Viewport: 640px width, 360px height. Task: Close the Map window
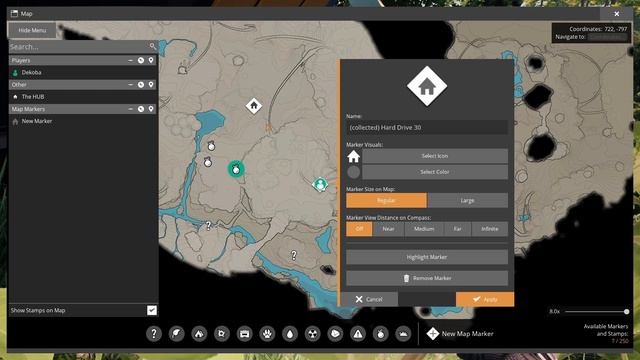[617, 14]
